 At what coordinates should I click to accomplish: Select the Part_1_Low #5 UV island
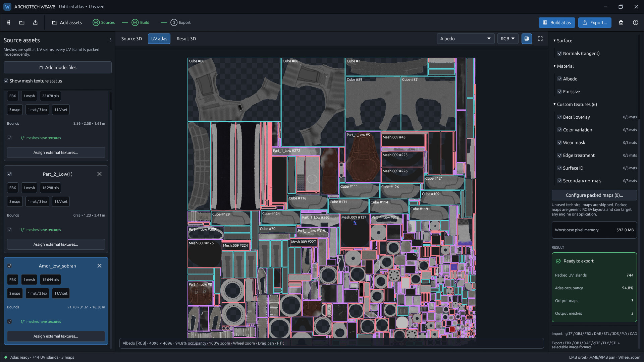(x=363, y=157)
